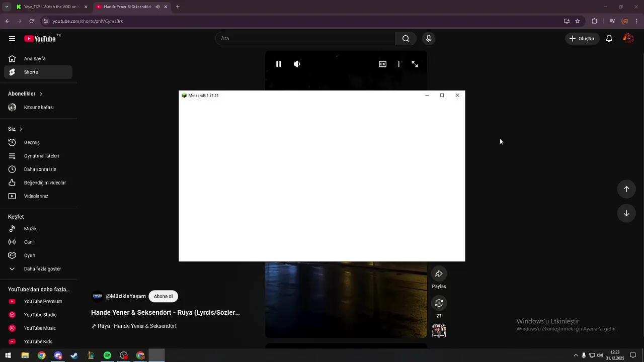
Task: Mute the Short's volume
Action: 297,64
